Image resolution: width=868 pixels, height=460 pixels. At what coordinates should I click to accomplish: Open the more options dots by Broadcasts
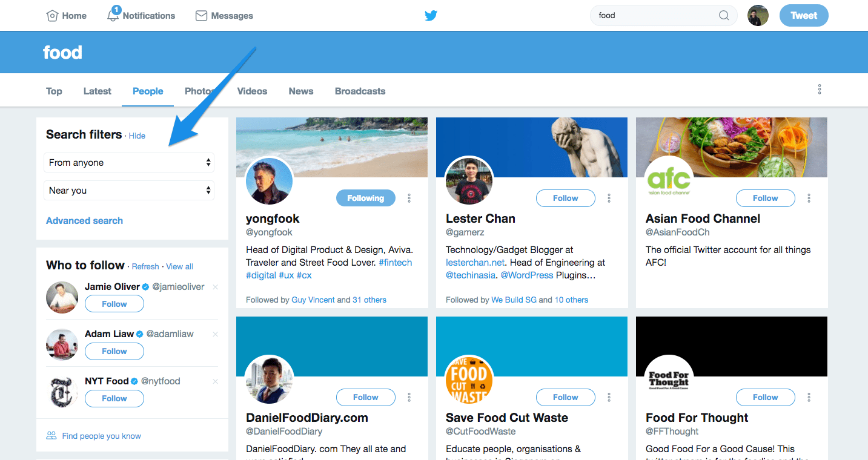(x=820, y=90)
